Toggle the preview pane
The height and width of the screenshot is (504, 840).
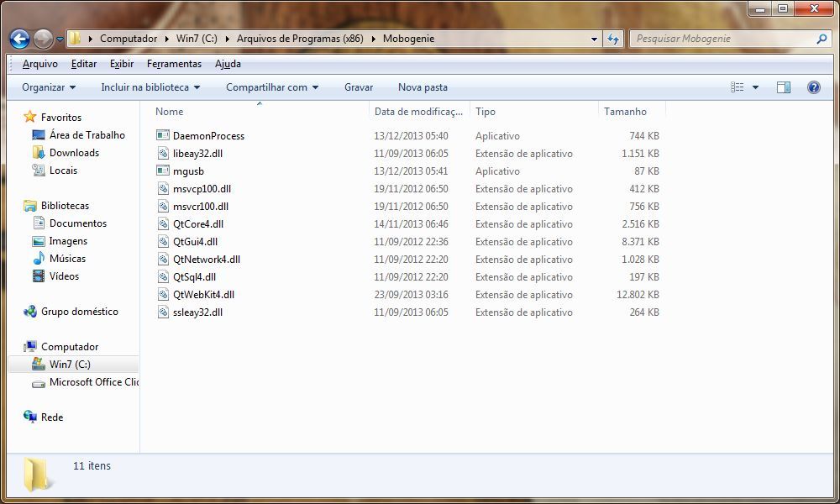coord(784,87)
